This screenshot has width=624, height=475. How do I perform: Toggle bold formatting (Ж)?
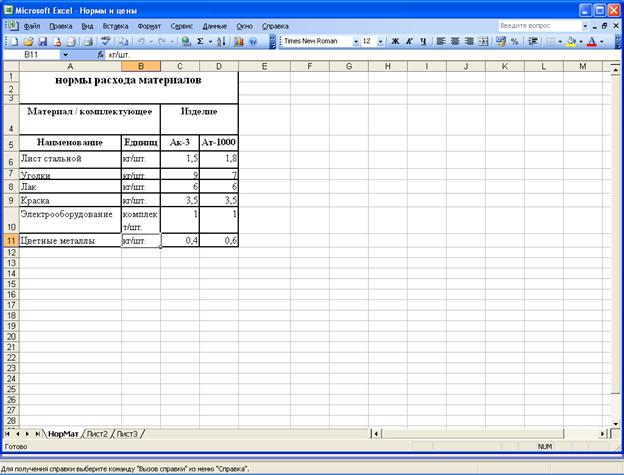tap(395, 41)
